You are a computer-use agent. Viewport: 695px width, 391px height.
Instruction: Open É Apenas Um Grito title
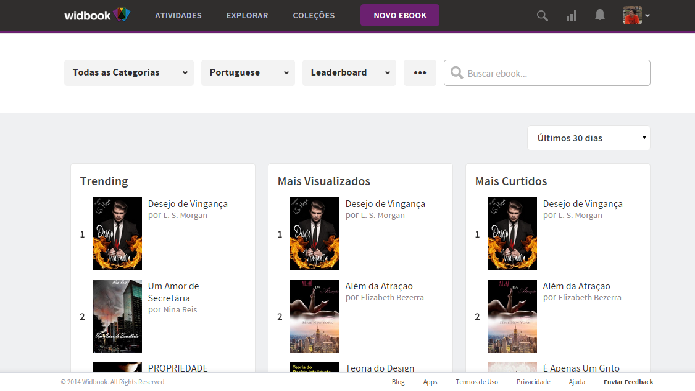coord(582,368)
